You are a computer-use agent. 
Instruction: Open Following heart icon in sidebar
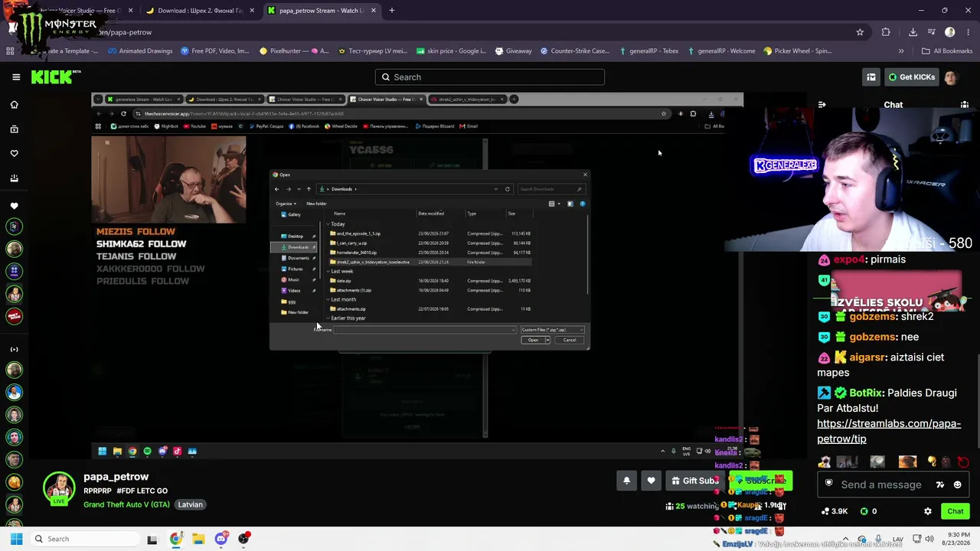point(14,154)
